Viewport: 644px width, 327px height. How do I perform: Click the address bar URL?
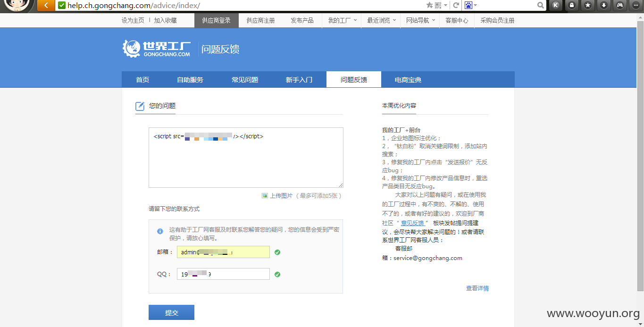(x=134, y=5)
